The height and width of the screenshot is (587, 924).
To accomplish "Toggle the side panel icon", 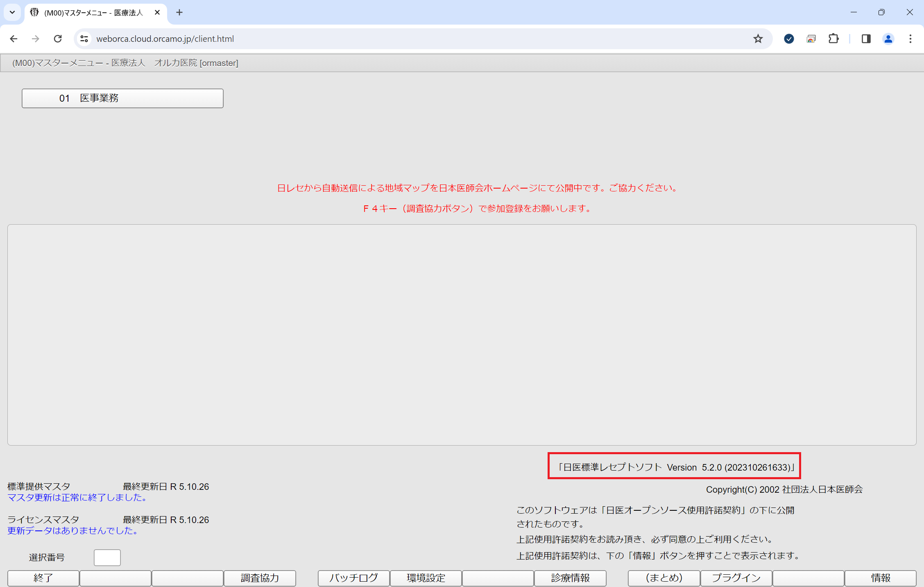I will point(865,39).
